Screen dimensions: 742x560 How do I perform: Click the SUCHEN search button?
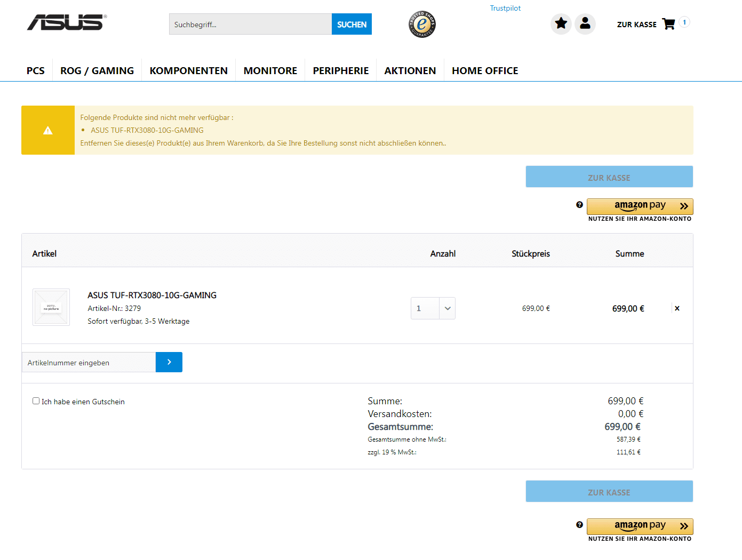352,24
